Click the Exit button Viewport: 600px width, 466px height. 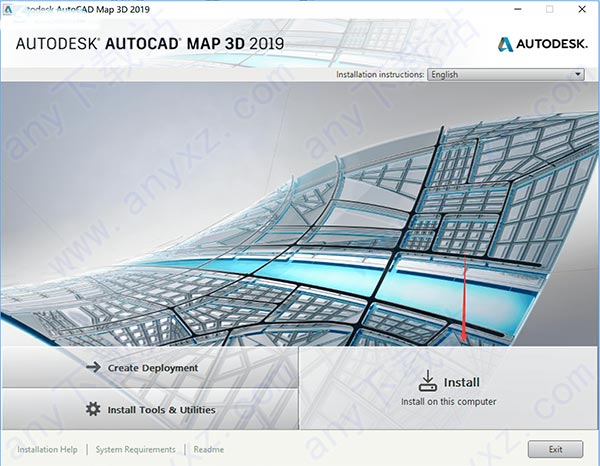556,449
